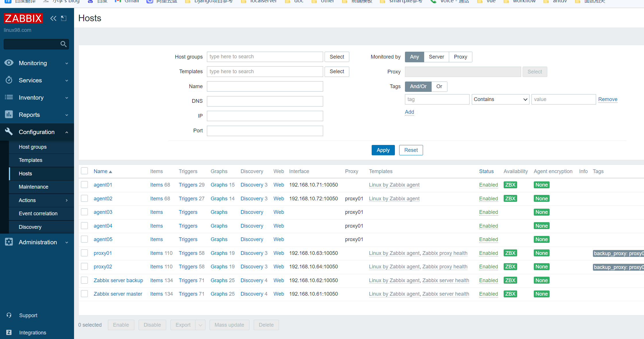
Task: Click the sidebar search magnifier icon
Action: pos(63,44)
